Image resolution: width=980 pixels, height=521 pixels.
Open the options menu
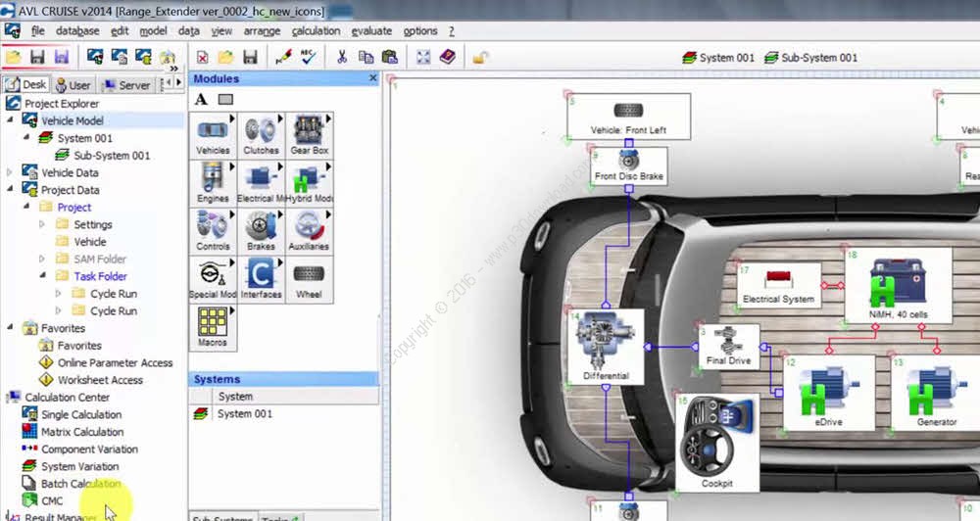point(420,30)
